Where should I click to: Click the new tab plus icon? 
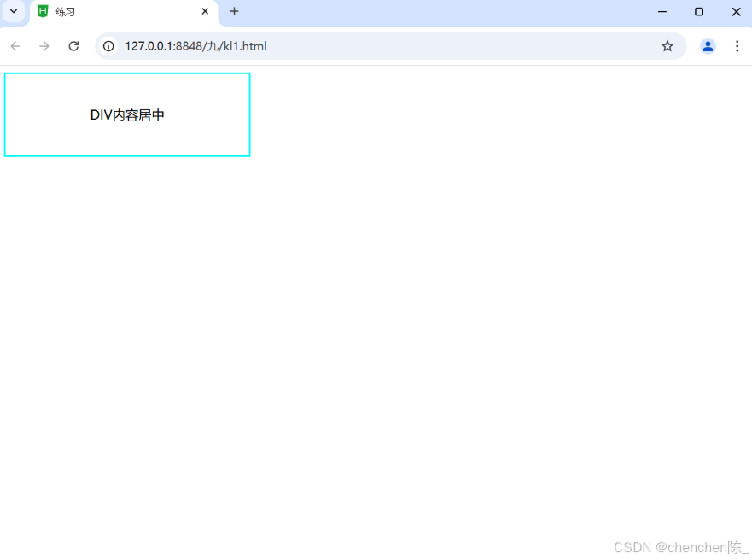point(234,12)
